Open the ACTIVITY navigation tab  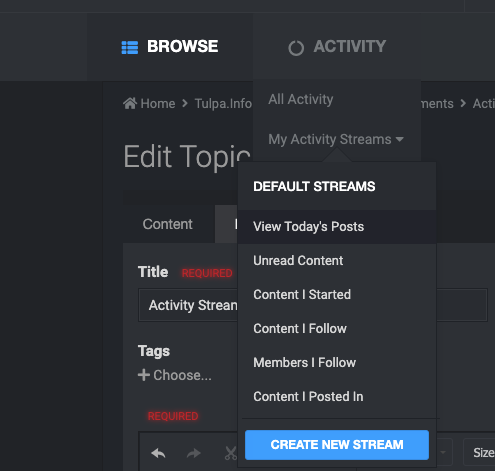click(337, 47)
